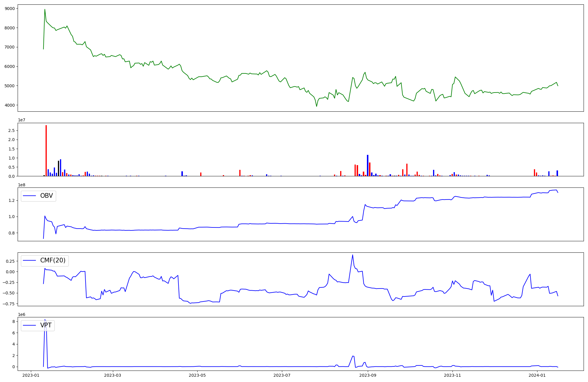Click the VPT legend label
This screenshot has width=588, height=382.
(46, 325)
